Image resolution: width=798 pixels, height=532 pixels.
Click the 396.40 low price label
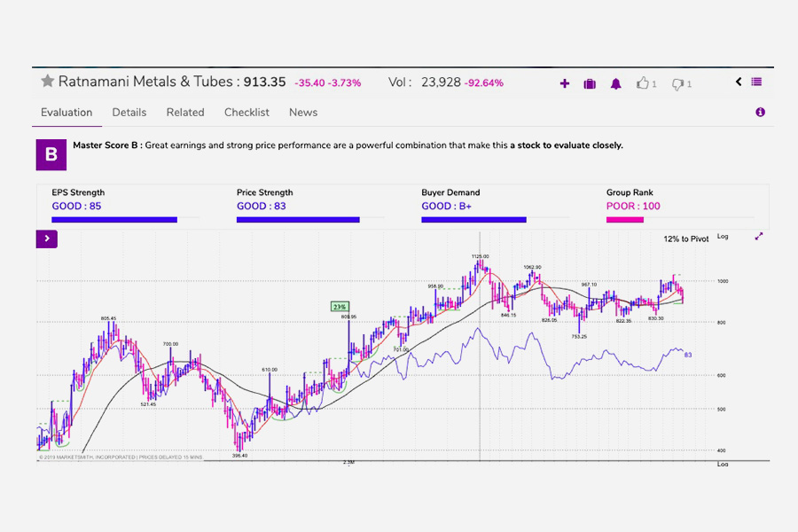tap(239, 456)
